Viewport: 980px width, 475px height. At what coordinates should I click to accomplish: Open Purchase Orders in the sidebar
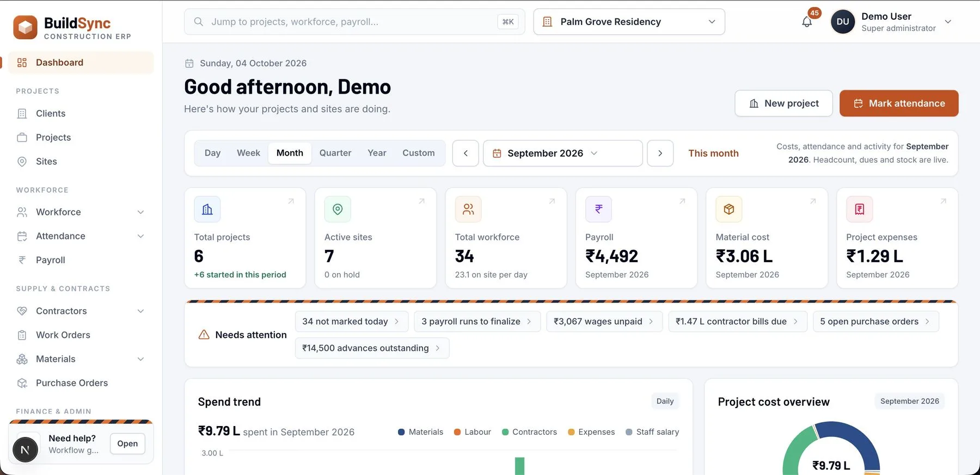click(x=81, y=383)
